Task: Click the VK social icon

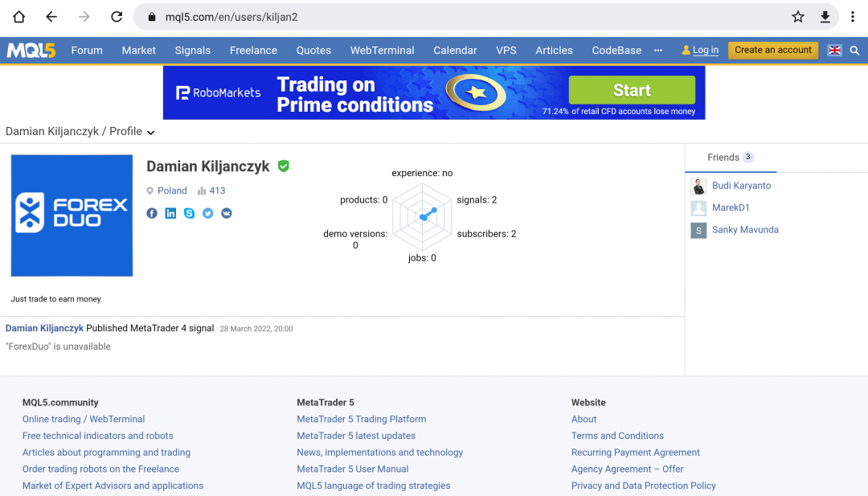Action: click(227, 213)
